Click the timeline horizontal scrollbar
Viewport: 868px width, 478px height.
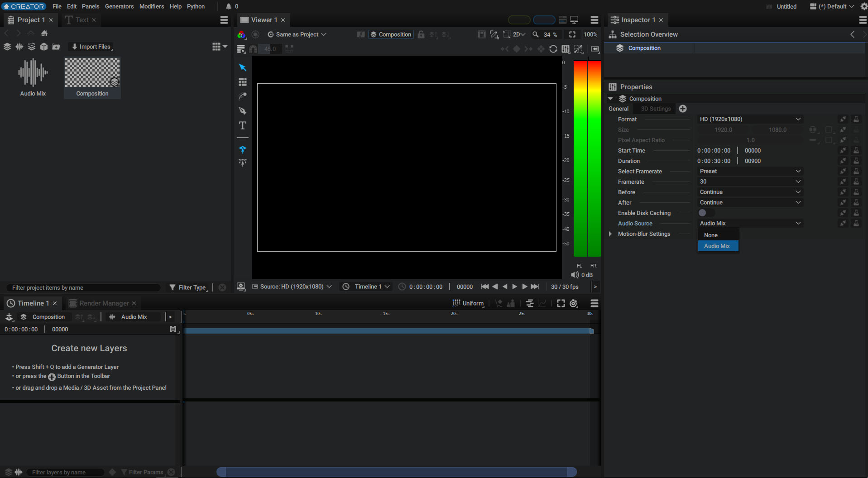[x=397, y=472]
